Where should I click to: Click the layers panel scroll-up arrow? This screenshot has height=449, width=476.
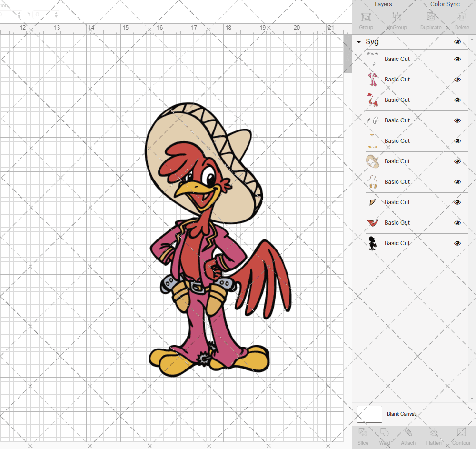pyautogui.click(x=471, y=39)
